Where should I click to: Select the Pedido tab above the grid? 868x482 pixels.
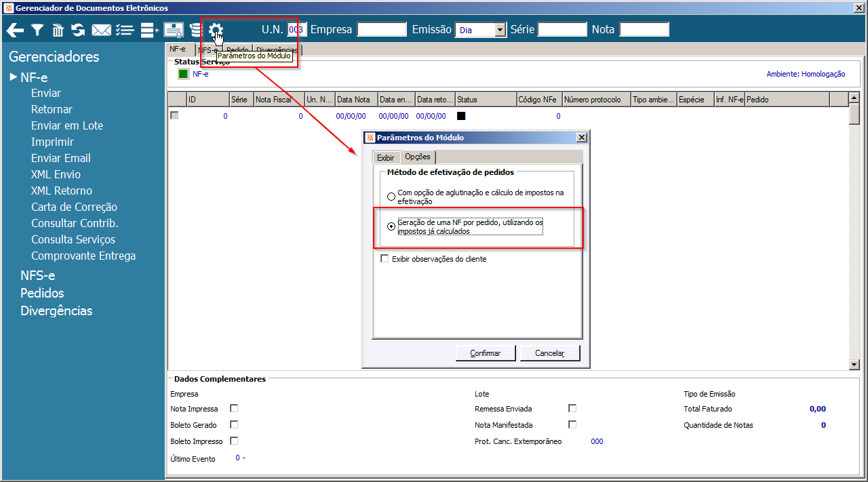point(237,50)
